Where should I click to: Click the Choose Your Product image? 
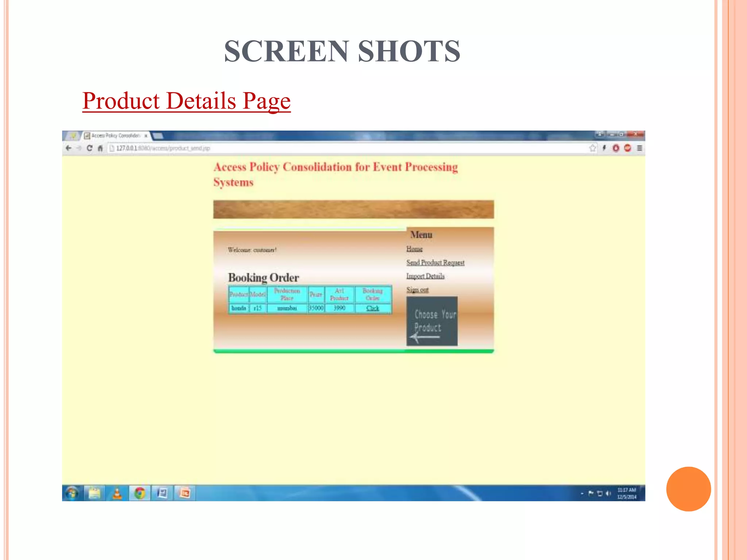pos(432,321)
